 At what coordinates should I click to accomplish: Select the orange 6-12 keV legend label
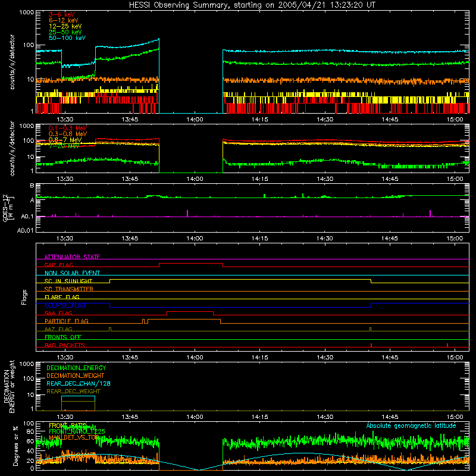tap(64, 20)
